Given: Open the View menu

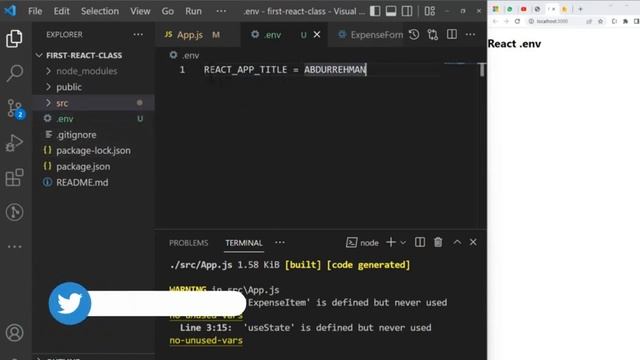Looking at the screenshot, I should point(140,11).
